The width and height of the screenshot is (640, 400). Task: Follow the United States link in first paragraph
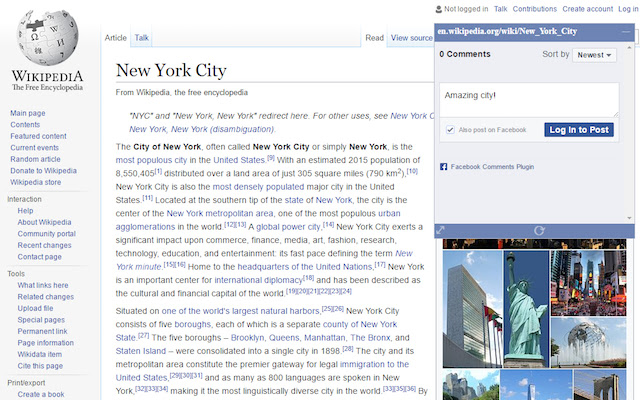click(x=239, y=160)
